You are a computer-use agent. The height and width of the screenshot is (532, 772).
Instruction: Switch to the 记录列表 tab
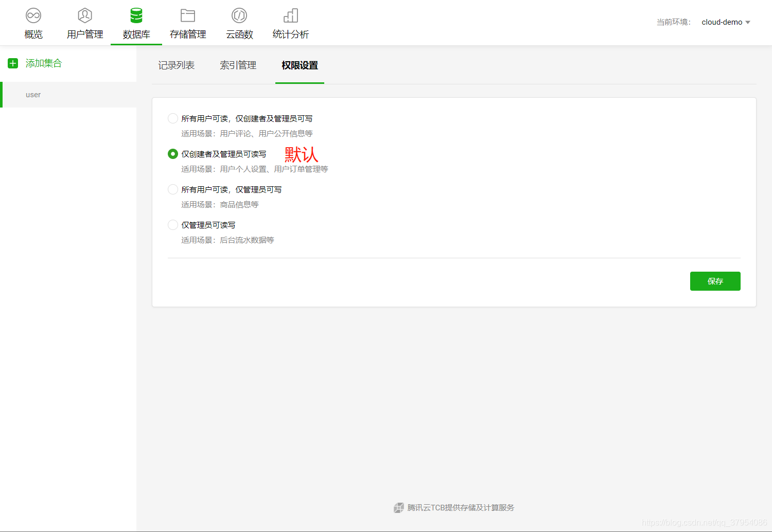pos(177,65)
